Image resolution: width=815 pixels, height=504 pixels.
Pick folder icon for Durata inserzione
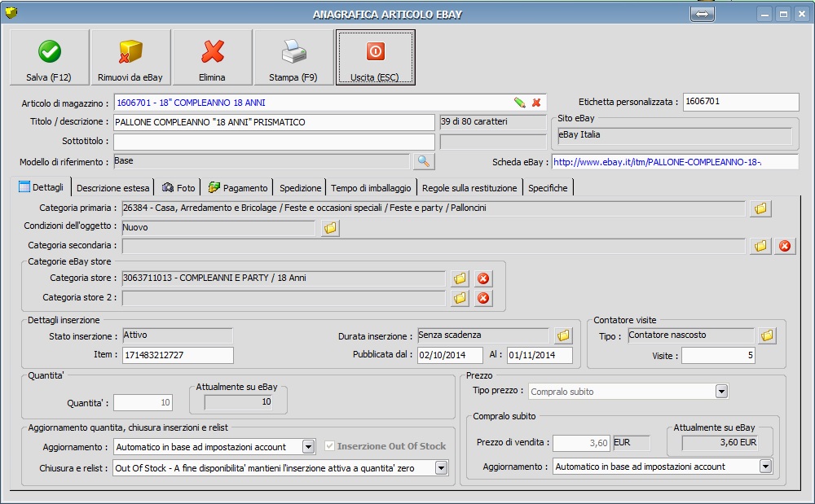coord(563,335)
